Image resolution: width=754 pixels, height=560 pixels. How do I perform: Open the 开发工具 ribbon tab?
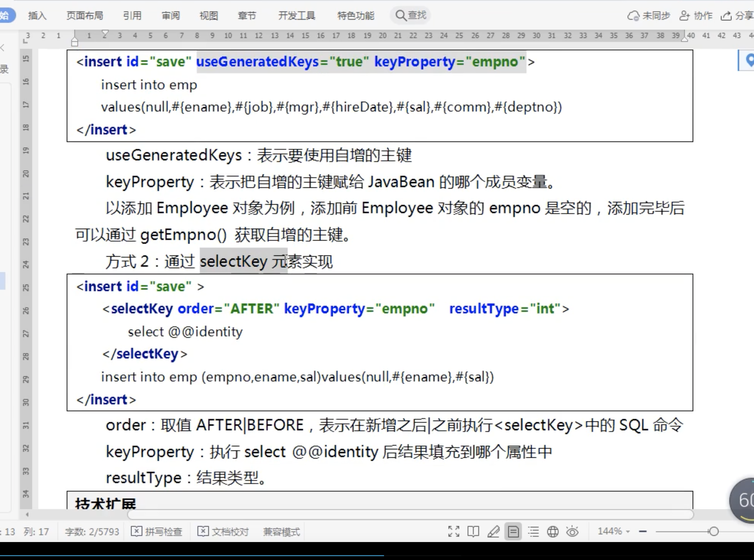(297, 16)
